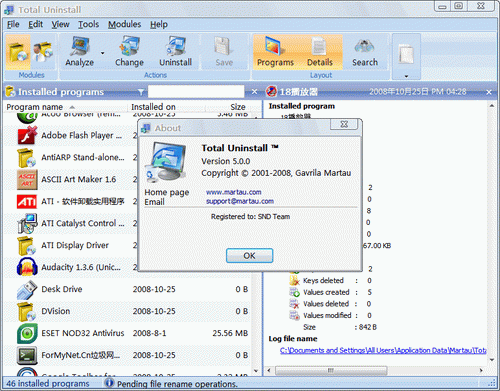
Task: Click the info icon in status bar
Action: [x=109, y=383]
